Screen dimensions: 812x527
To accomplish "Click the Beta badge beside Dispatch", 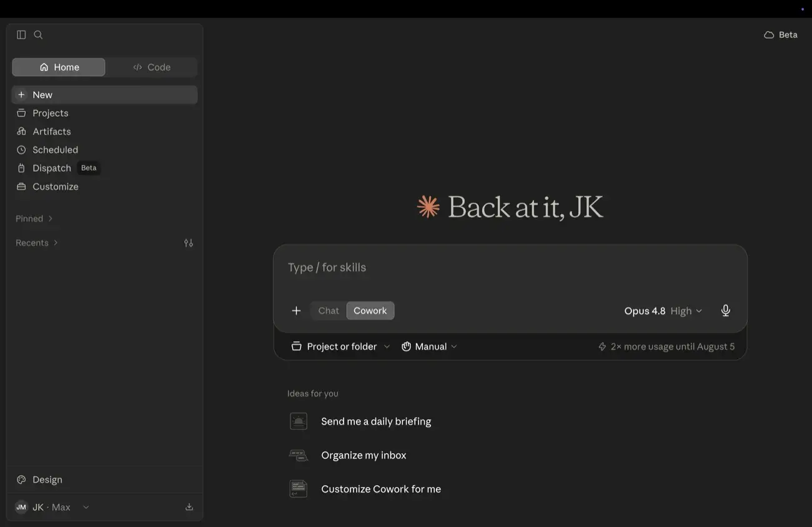I will click(89, 168).
